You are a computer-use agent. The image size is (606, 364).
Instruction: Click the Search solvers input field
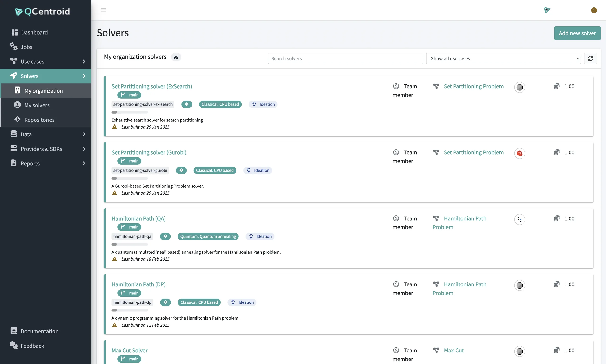(x=345, y=58)
